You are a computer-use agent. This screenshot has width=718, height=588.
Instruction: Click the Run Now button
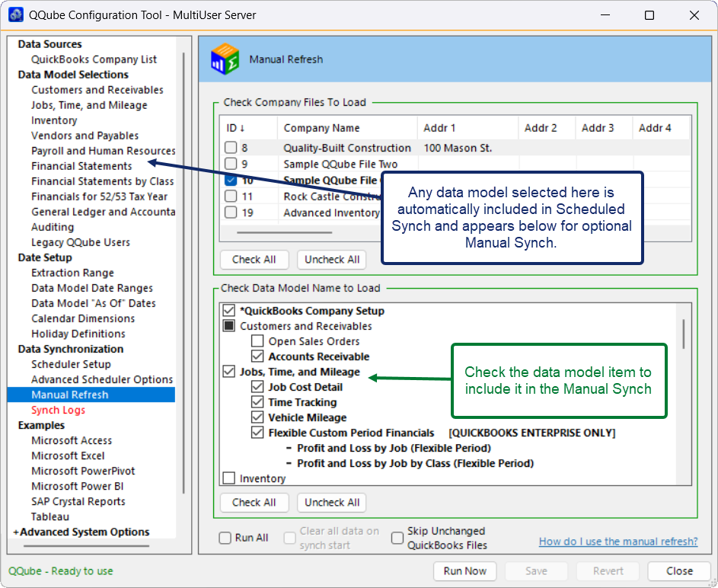tap(464, 571)
